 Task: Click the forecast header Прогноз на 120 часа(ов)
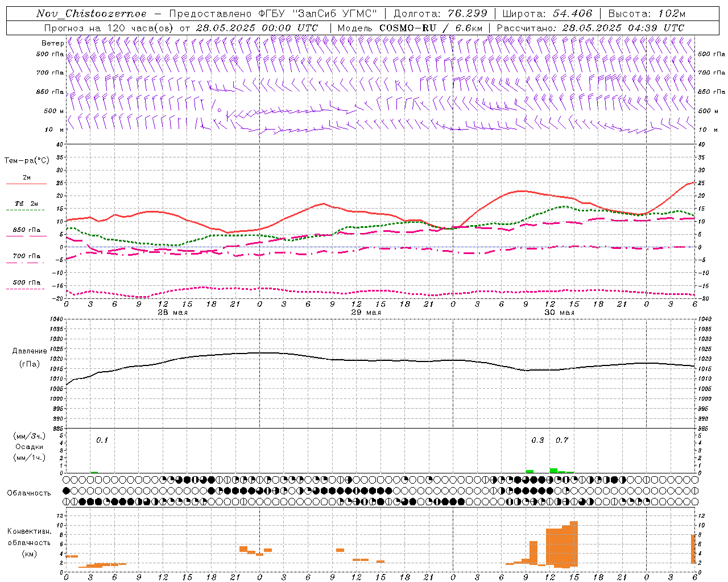pos(110,28)
